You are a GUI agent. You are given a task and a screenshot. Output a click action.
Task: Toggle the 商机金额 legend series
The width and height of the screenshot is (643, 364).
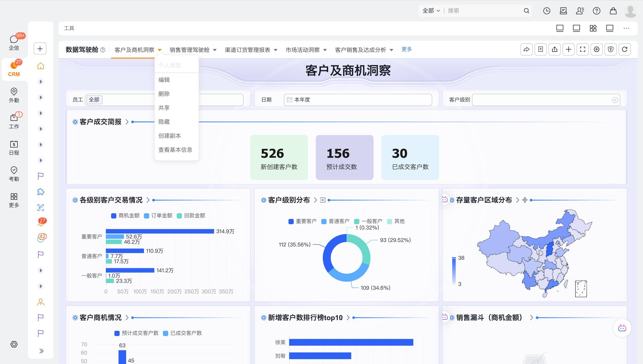[125, 215]
